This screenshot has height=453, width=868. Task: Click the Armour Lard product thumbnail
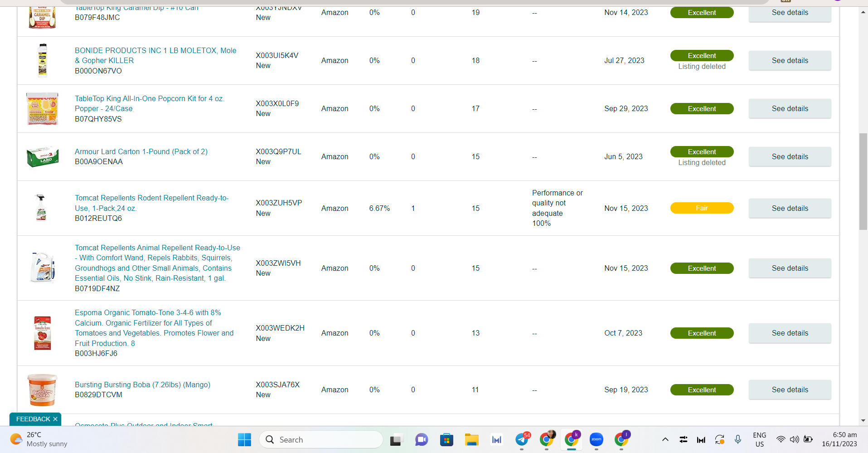(43, 156)
